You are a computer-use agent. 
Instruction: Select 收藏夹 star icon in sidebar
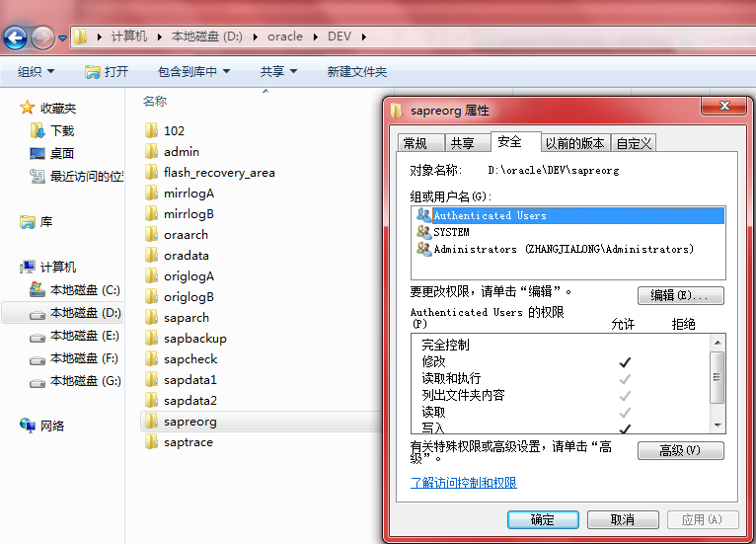27,108
